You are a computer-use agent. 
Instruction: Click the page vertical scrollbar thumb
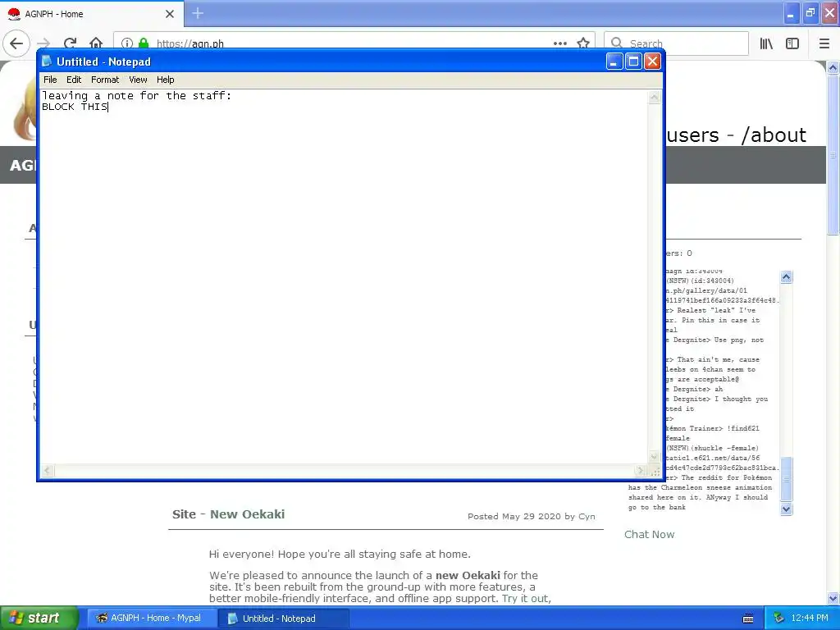tap(833, 155)
